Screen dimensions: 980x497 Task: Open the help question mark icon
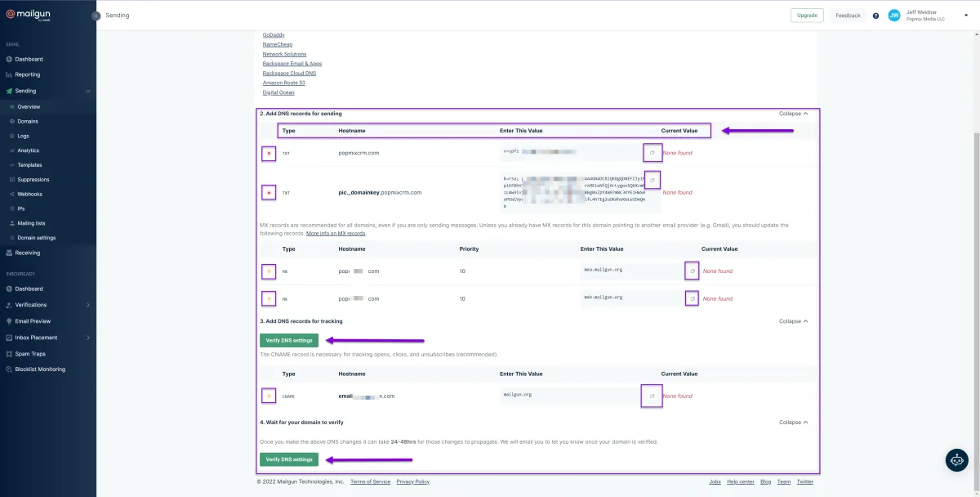point(875,16)
